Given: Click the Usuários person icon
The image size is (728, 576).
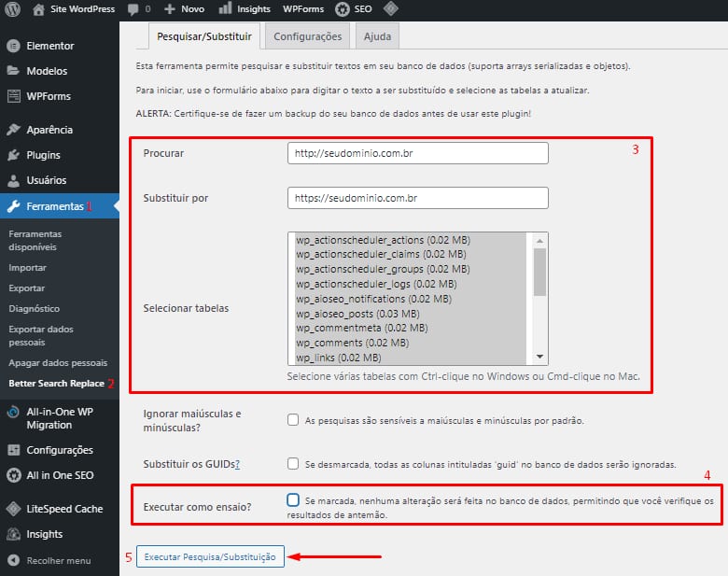Looking at the screenshot, I should 13,180.
